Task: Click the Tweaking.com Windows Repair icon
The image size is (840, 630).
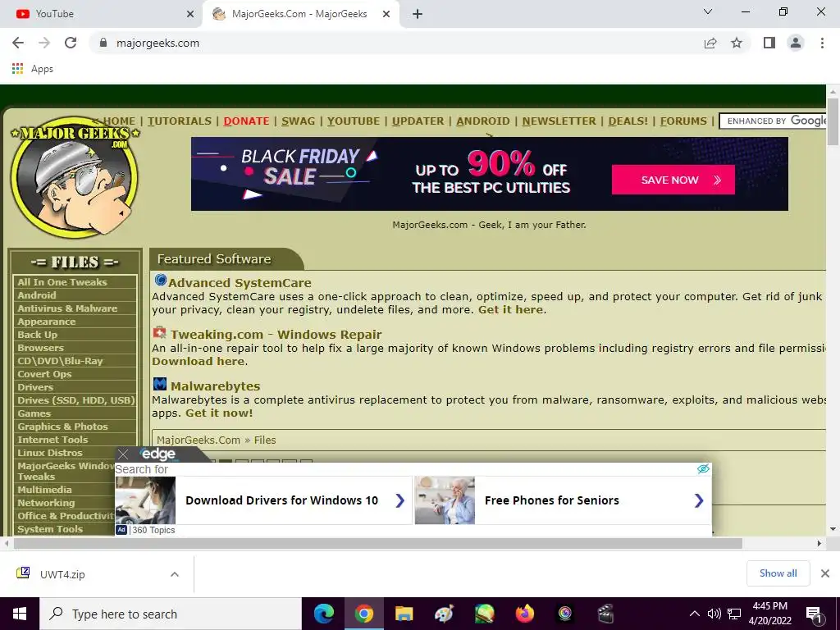Action: point(160,333)
